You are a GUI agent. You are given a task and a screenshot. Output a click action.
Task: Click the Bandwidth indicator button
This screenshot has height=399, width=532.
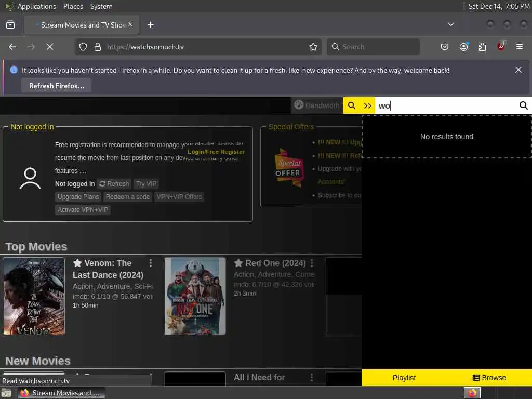[317, 105]
